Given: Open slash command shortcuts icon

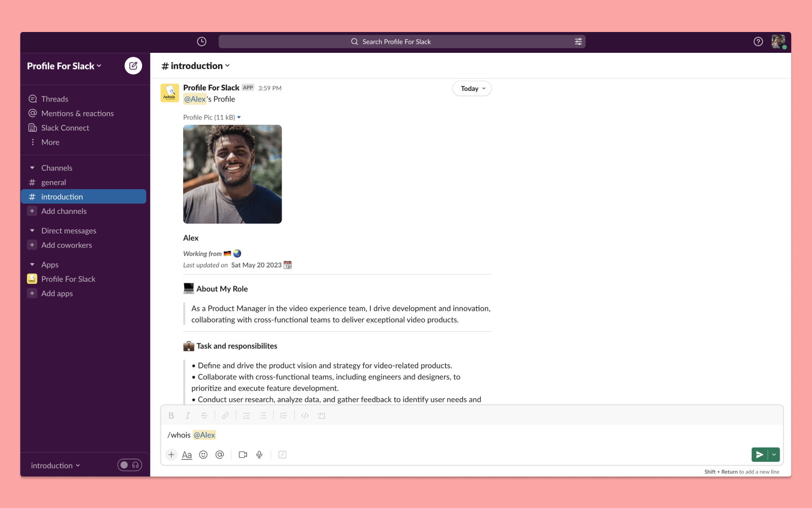Looking at the screenshot, I should pos(283,455).
